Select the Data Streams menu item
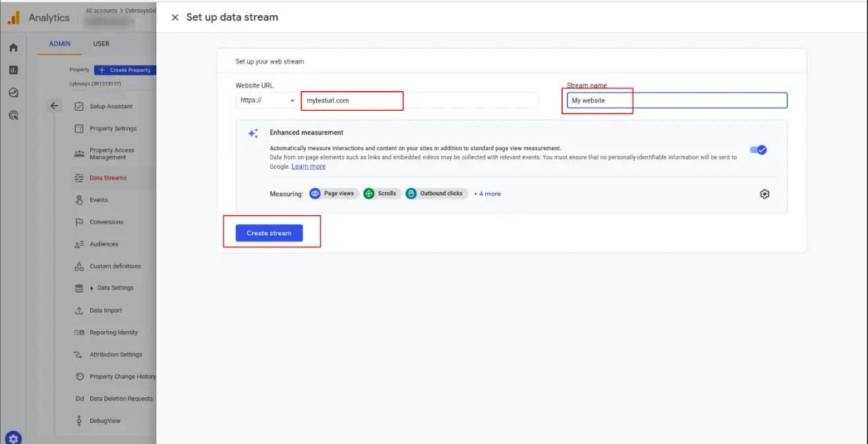Image resolution: width=868 pixels, height=444 pixels. click(x=109, y=177)
